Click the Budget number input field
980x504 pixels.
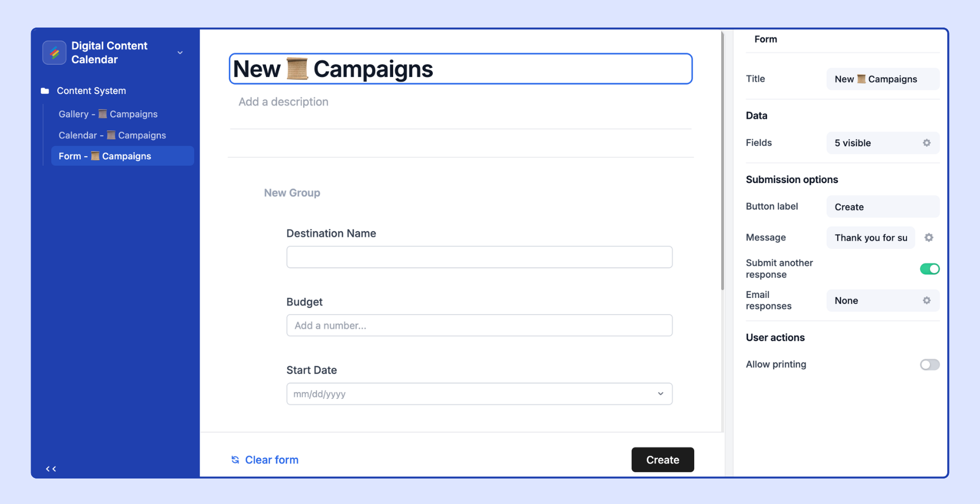tap(479, 325)
